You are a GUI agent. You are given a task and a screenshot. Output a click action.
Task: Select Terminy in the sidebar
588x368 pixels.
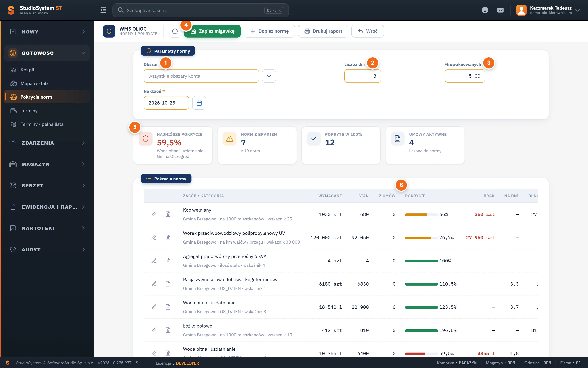click(x=47, y=111)
